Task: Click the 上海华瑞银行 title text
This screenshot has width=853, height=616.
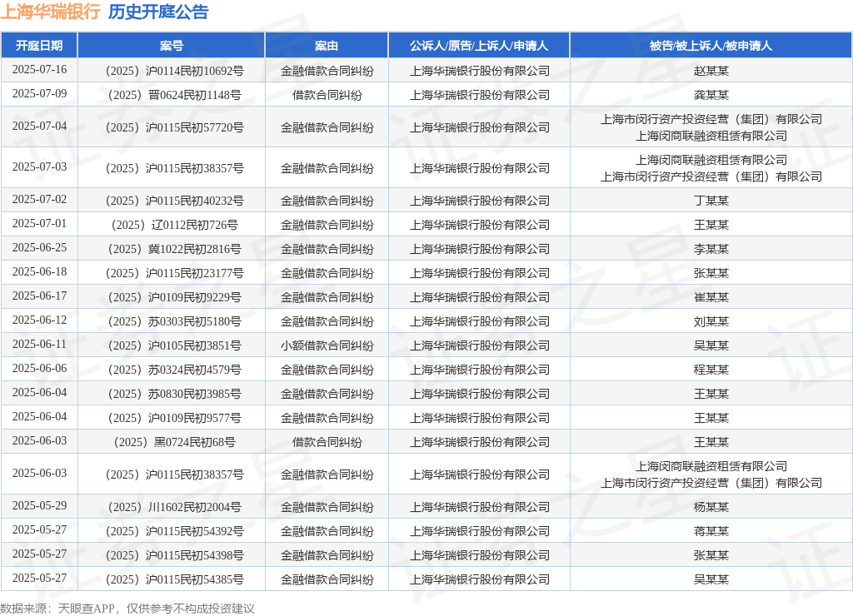Action: pyautogui.click(x=51, y=12)
